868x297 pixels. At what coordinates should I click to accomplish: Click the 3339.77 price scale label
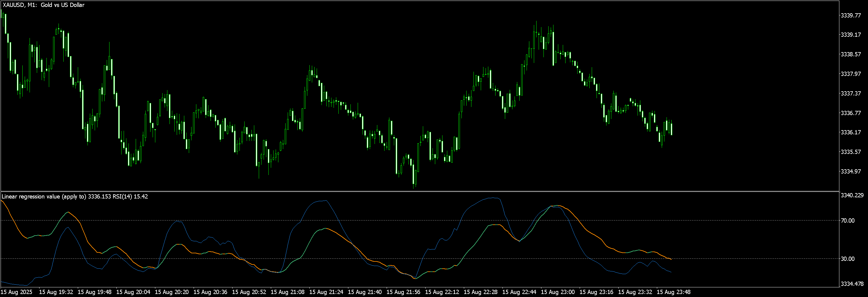[851, 15]
